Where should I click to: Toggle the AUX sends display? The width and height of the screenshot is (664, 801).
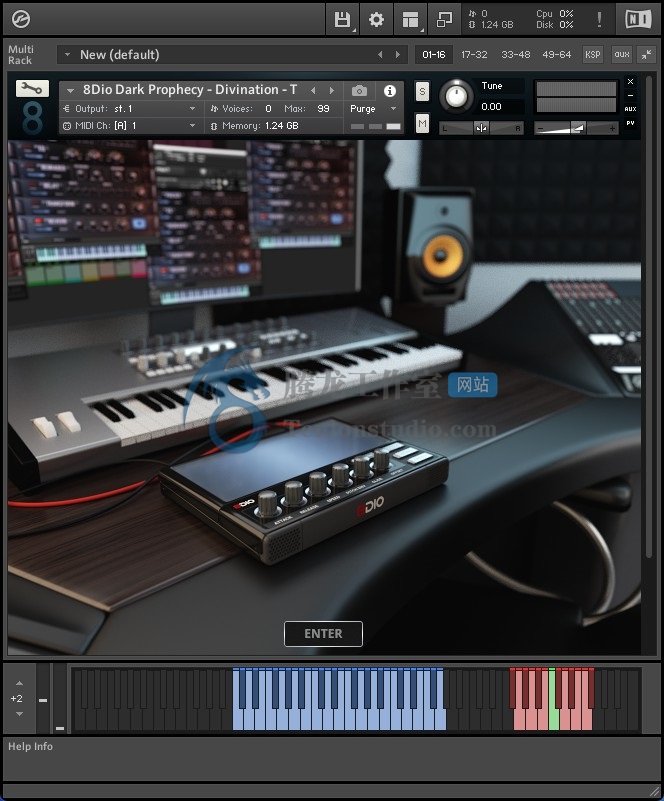click(x=630, y=109)
